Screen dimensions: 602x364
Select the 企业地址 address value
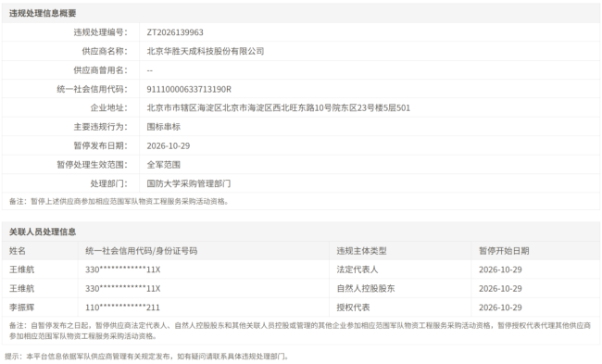279,107
